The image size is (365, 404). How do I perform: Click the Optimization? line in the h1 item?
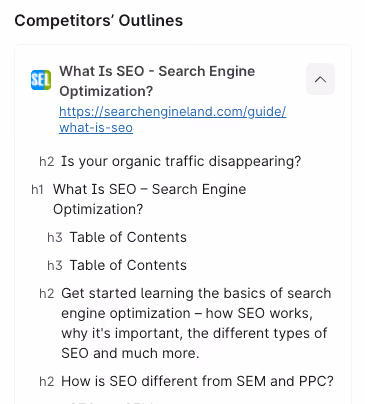point(98,209)
